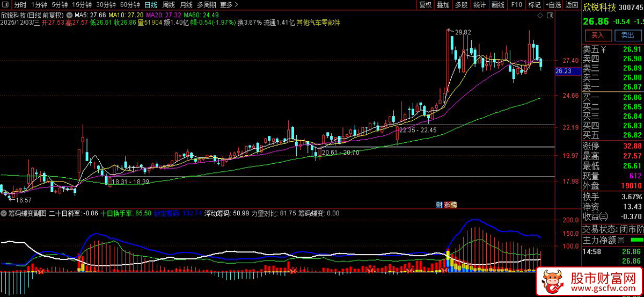The image size is (644, 297).
Task: Click the 卖五 price 26.91
Action: tap(633, 49)
